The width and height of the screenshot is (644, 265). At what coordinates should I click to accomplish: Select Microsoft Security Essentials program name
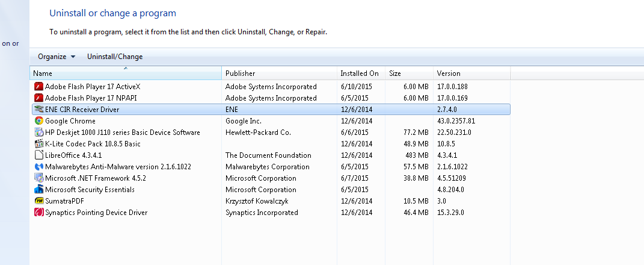click(x=90, y=190)
